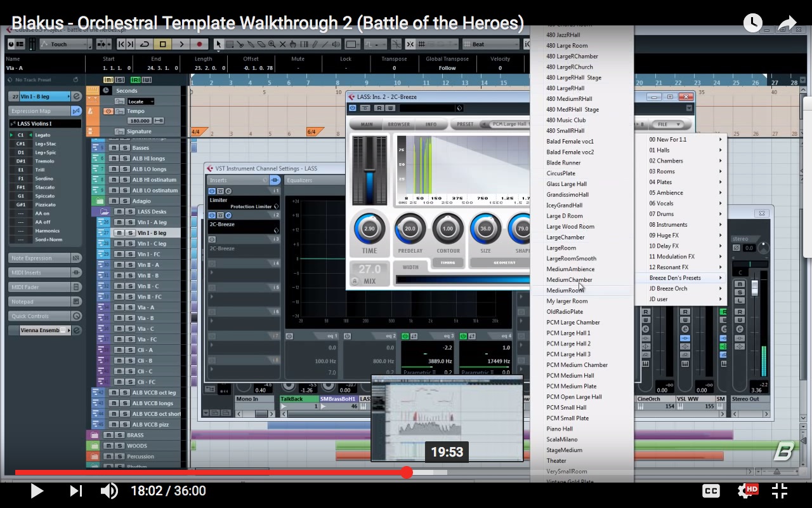812x508 pixels.
Task: Select the MediumChamber preset
Action: pyautogui.click(x=569, y=280)
